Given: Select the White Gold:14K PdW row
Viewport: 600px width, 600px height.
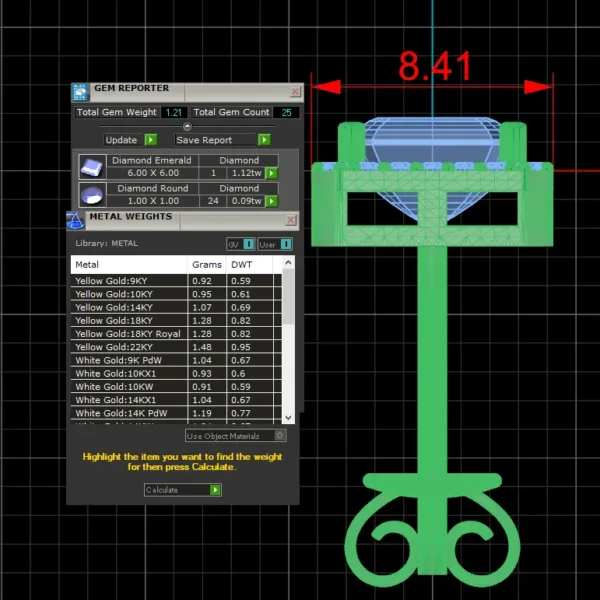Looking at the screenshot, I should pos(176,413).
